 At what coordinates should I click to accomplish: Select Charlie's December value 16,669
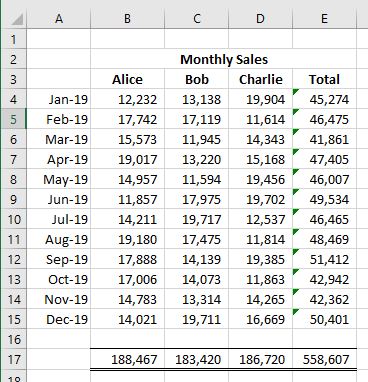click(260, 319)
